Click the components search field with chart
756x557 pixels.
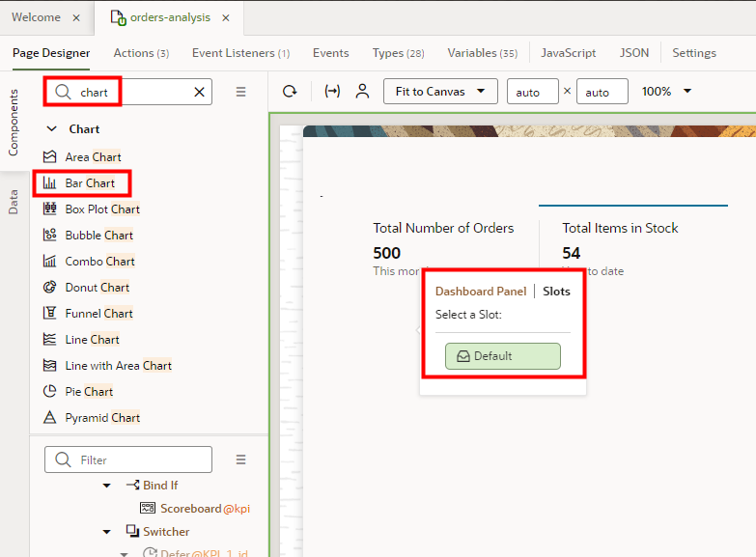pyautogui.click(x=128, y=92)
